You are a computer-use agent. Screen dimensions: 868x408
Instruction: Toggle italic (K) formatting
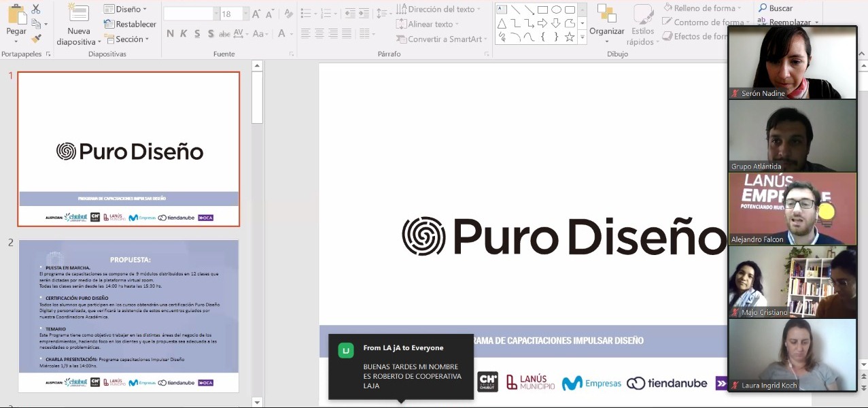point(184,33)
